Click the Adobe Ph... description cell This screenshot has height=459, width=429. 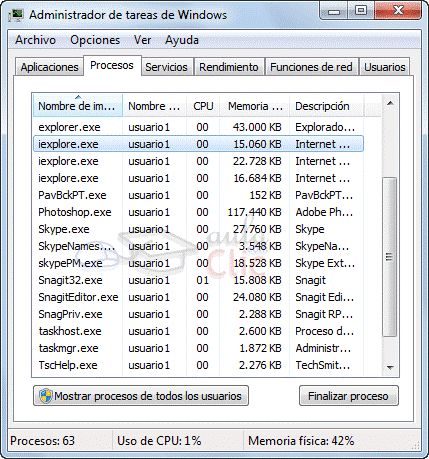tap(324, 212)
